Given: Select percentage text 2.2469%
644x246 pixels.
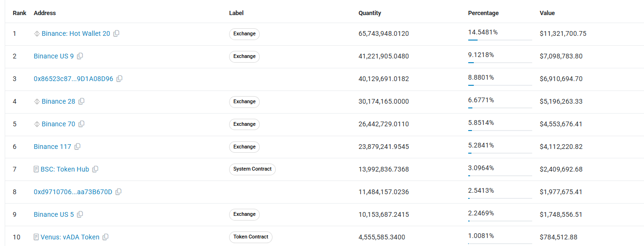Looking at the screenshot, I should coord(481,213).
